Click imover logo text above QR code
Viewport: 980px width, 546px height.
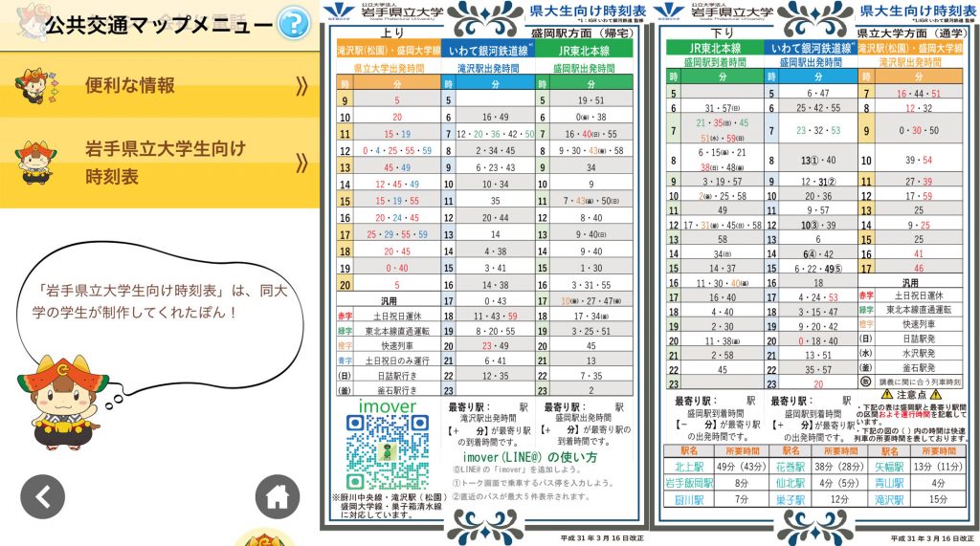pyautogui.click(x=388, y=406)
